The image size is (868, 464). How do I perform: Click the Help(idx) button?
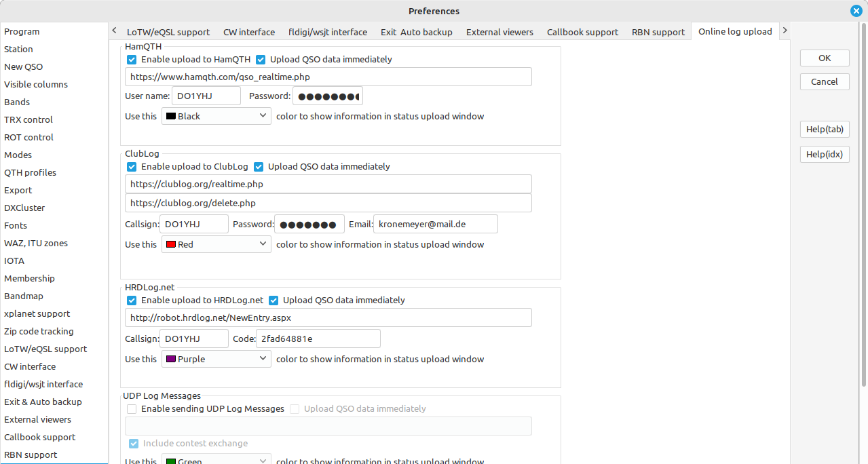(x=824, y=155)
